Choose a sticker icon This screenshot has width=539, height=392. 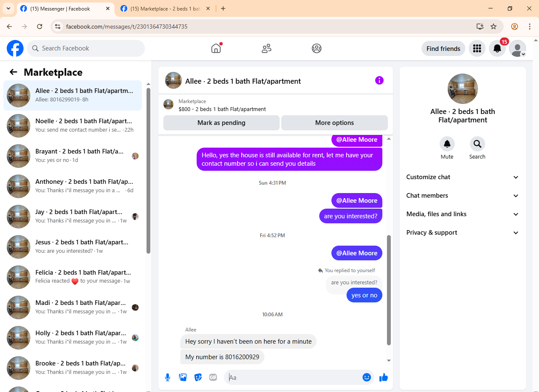tap(198, 377)
